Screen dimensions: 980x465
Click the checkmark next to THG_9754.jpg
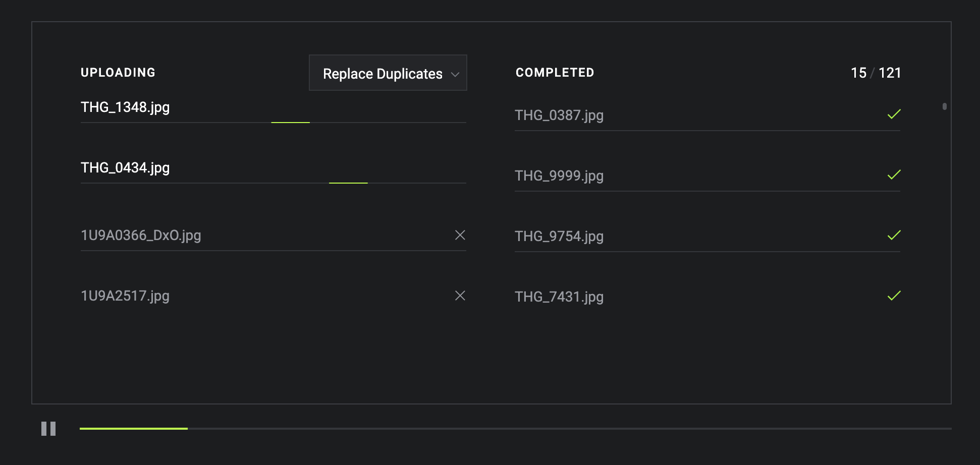(894, 236)
